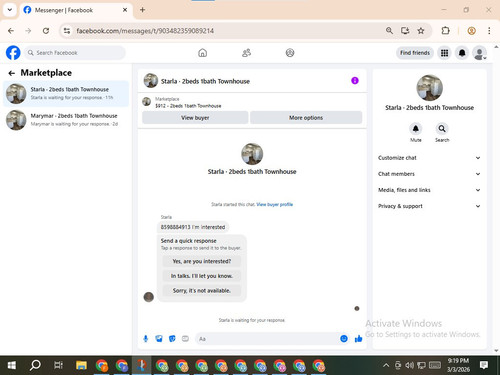Send "In talks. I'll let you know." response
Viewport: 500px width, 375px height.
click(x=202, y=276)
